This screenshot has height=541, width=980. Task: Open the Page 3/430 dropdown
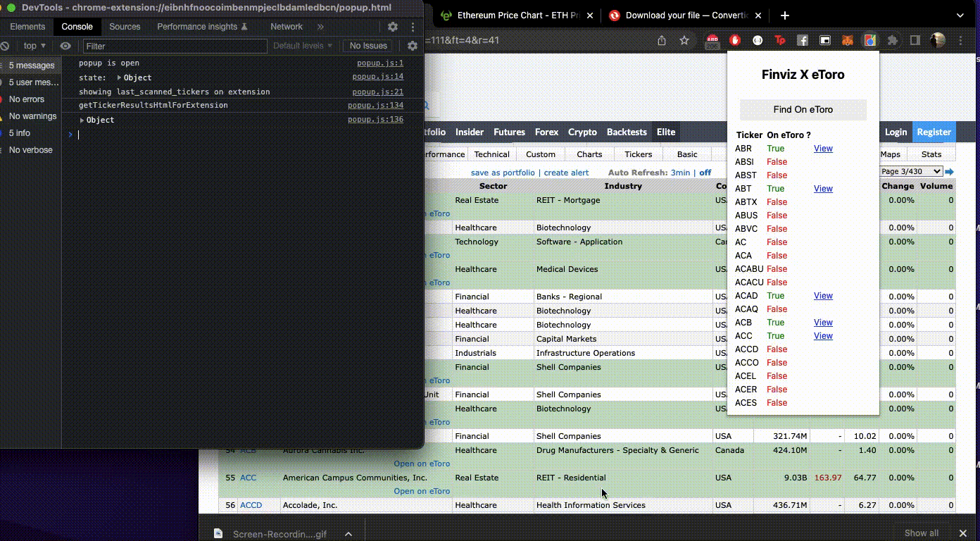[x=911, y=171]
